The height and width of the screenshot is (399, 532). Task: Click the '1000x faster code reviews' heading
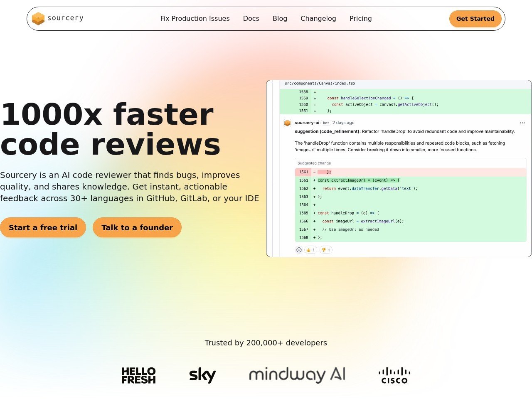click(x=110, y=129)
